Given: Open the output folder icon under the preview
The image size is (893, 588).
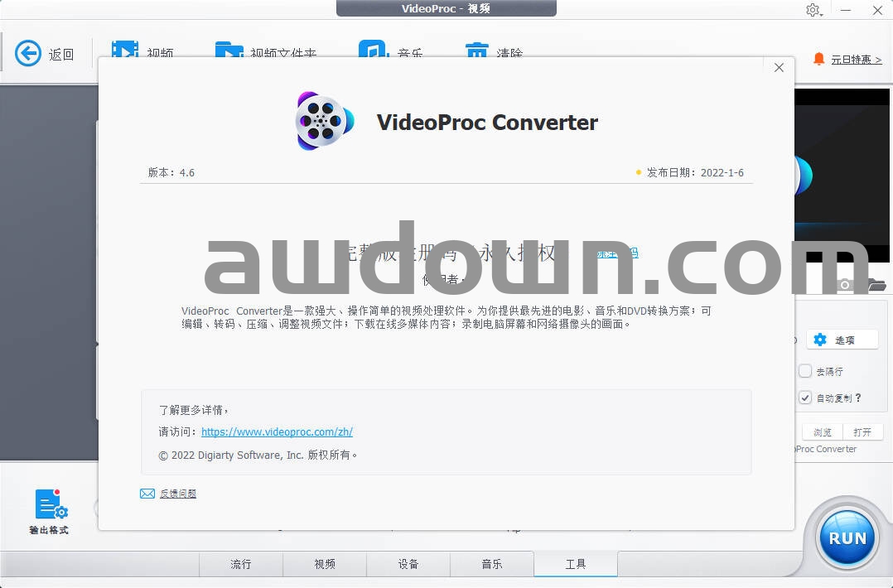Looking at the screenshot, I should click(876, 285).
